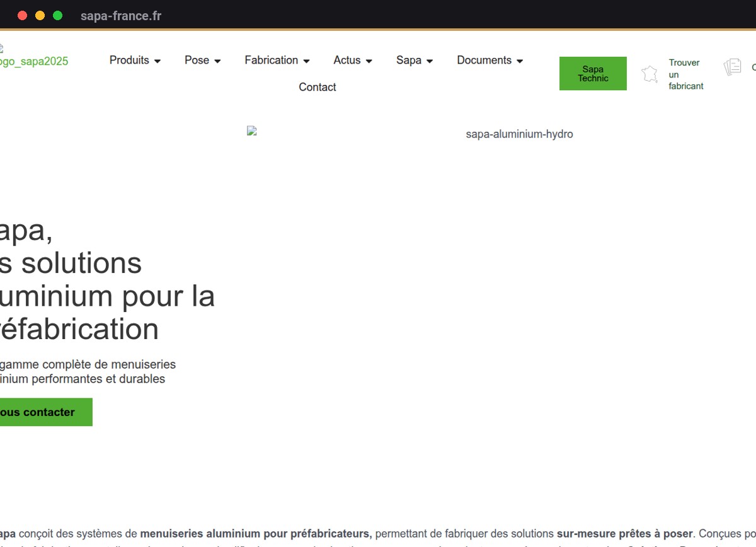This screenshot has width=756, height=547.
Task: Expand the caret arrow beside Sapa
Action: pos(430,61)
